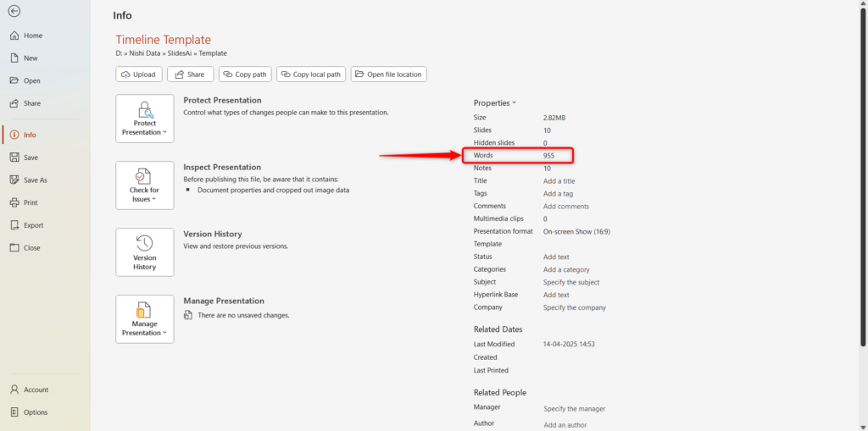Click the Share button near file path
The width and height of the screenshot is (868, 431).
(190, 75)
